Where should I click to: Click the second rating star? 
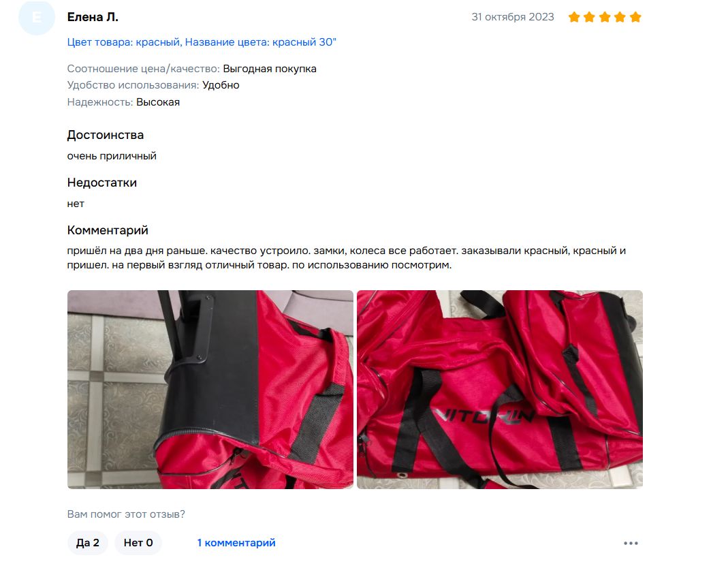[589, 17]
